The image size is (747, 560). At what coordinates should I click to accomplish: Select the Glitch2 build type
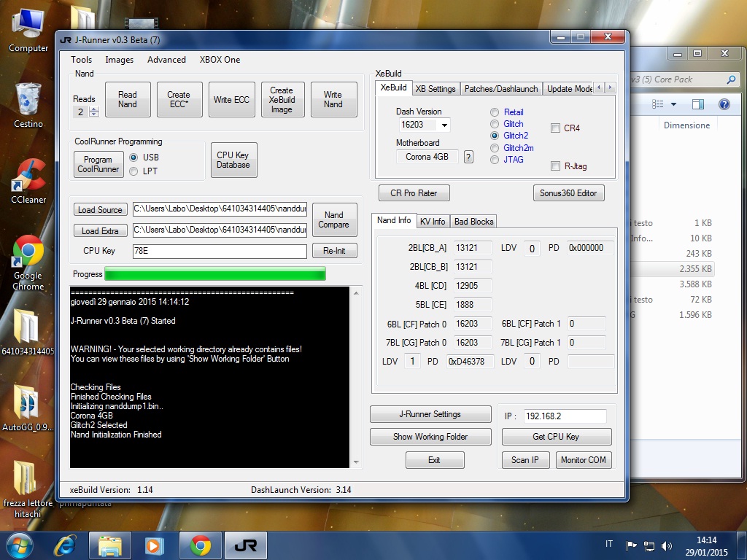tap(495, 136)
